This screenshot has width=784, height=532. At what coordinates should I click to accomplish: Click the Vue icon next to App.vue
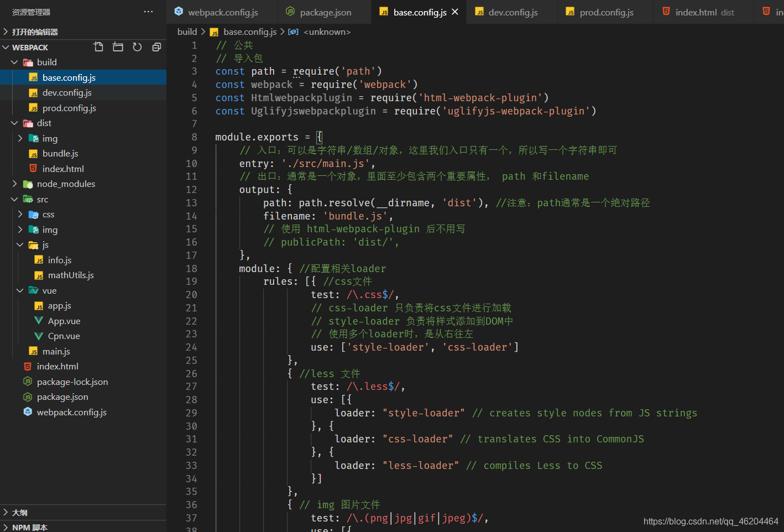coord(39,321)
